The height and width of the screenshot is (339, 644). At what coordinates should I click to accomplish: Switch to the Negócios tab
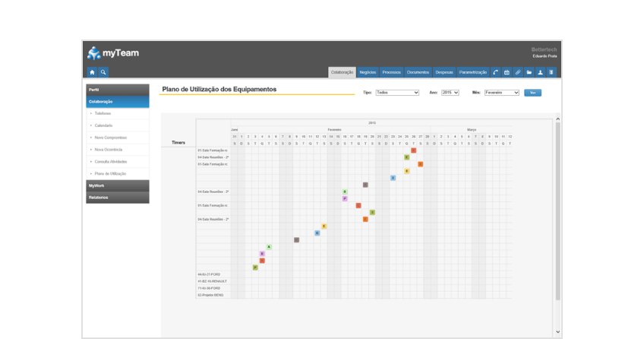368,72
